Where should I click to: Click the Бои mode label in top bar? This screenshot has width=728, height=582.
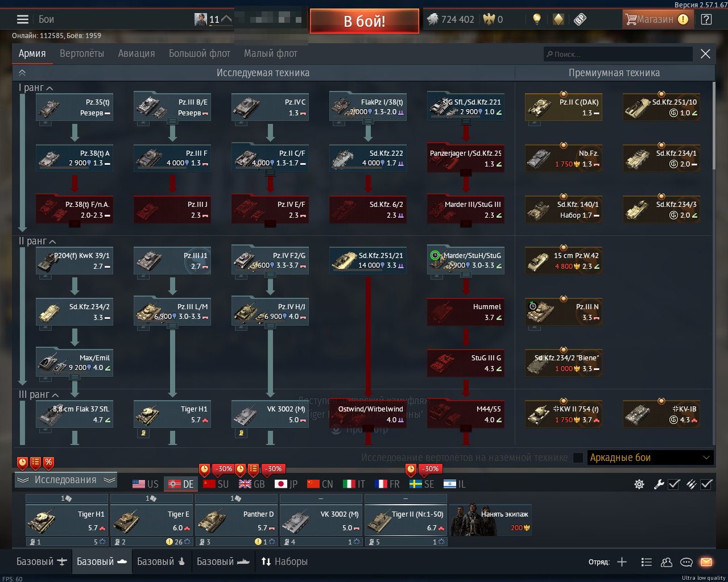click(47, 19)
